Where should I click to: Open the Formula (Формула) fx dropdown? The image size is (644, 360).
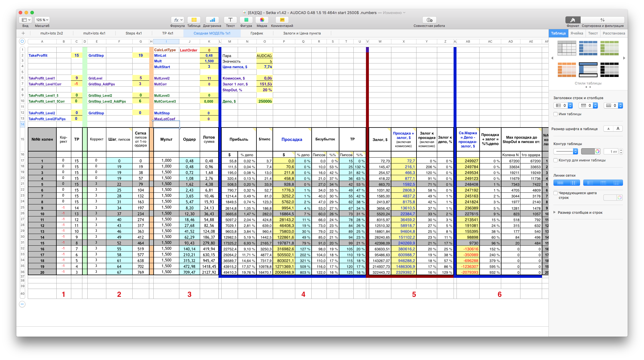click(178, 20)
